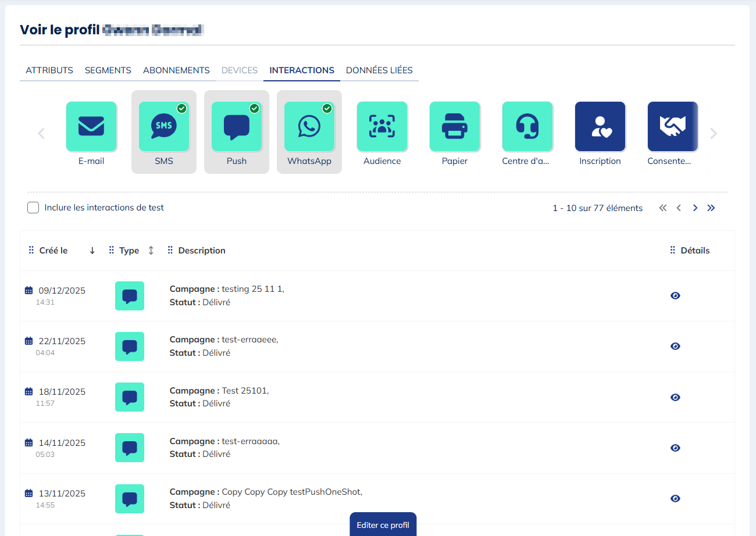Click the Editer ce profil button
The height and width of the screenshot is (536, 756).
click(x=383, y=525)
